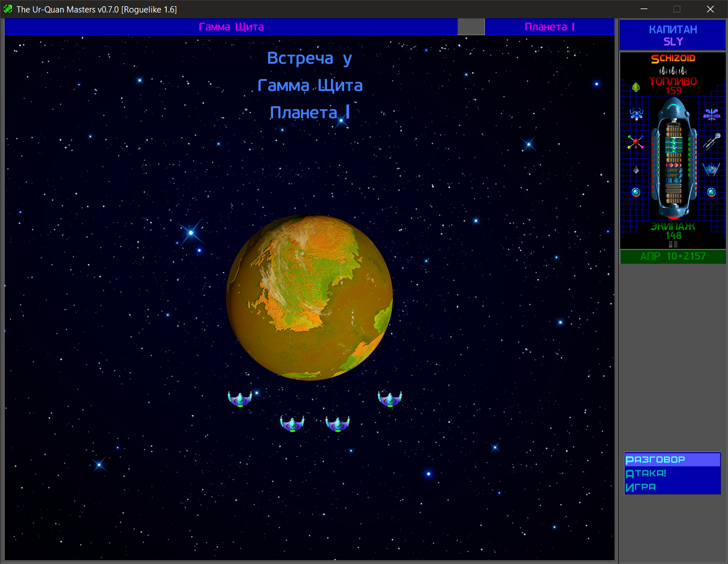The width and height of the screenshot is (728, 564).
Task: Click the third alien ship from the left
Action: pyautogui.click(x=337, y=424)
